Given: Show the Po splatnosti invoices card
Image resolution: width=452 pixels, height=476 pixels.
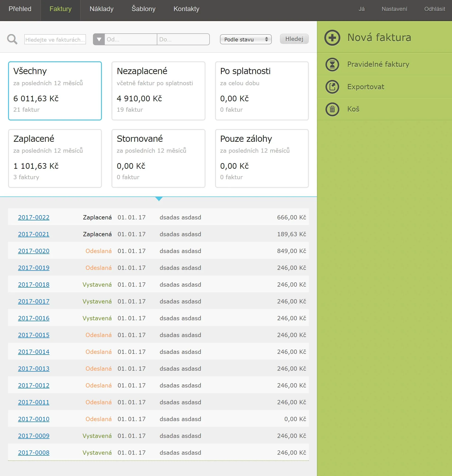Looking at the screenshot, I should click(x=262, y=91).
